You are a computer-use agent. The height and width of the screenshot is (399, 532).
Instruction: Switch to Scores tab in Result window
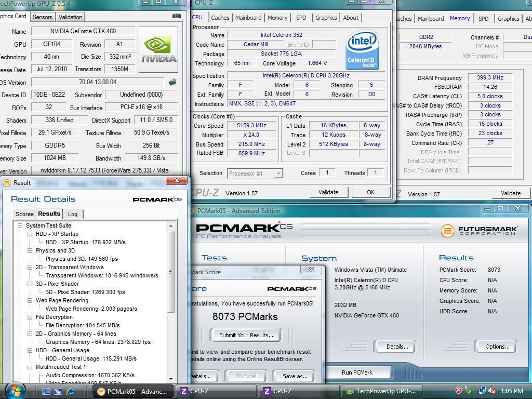point(24,214)
